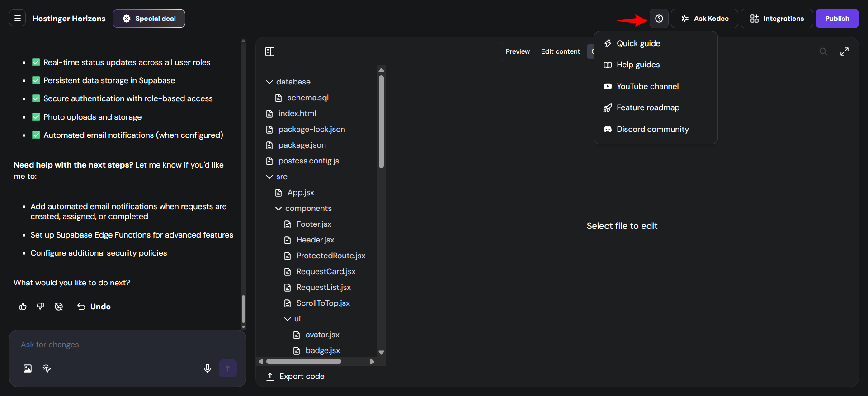The height and width of the screenshot is (396, 868).
Task: Open the hamburger main menu
Action: coord(18,19)
